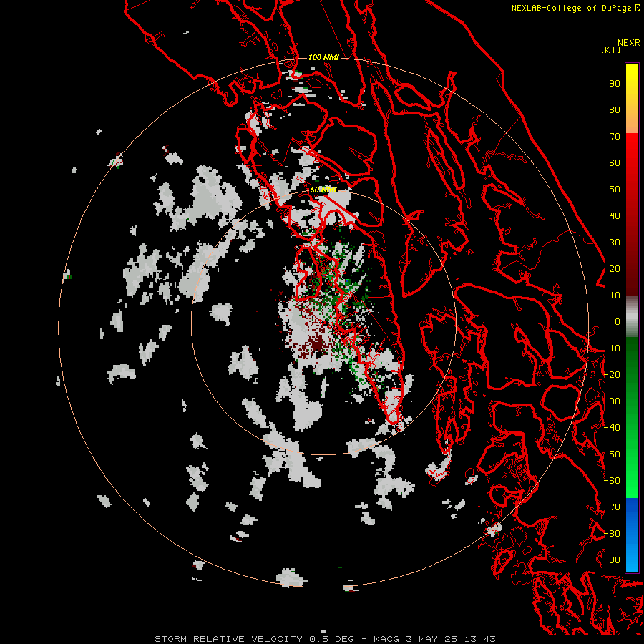Click the NEXR label above the color bar
Image resolution: width=644 pixels, height=644 pixels.
click(x=629, y=43)
